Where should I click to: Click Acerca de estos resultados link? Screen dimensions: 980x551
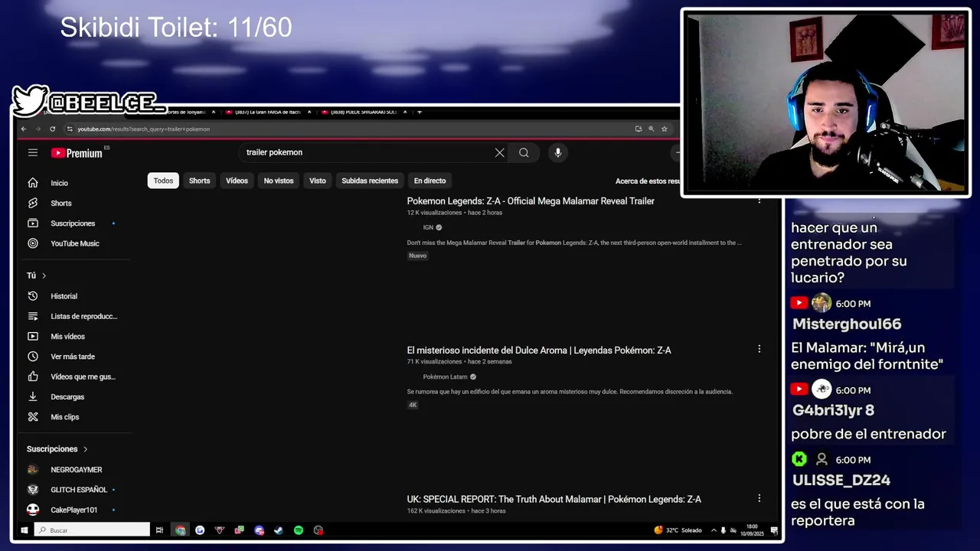(x=648, y=181)
